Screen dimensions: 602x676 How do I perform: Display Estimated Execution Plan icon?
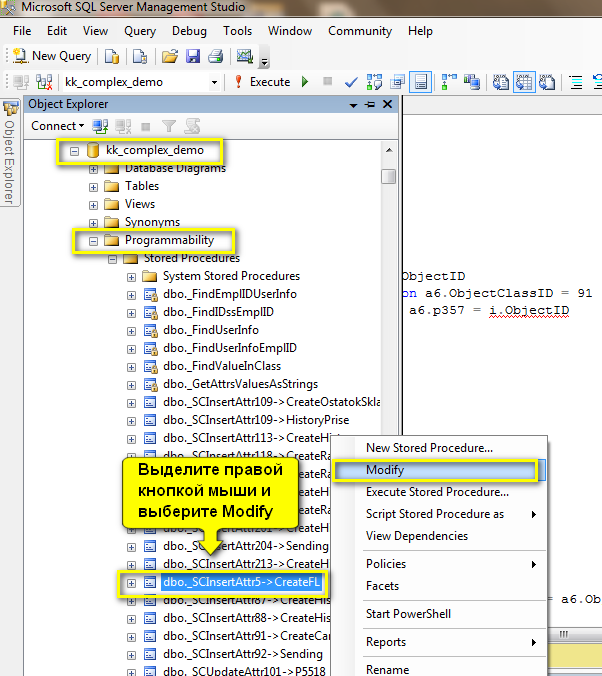[x=374, y=82]
